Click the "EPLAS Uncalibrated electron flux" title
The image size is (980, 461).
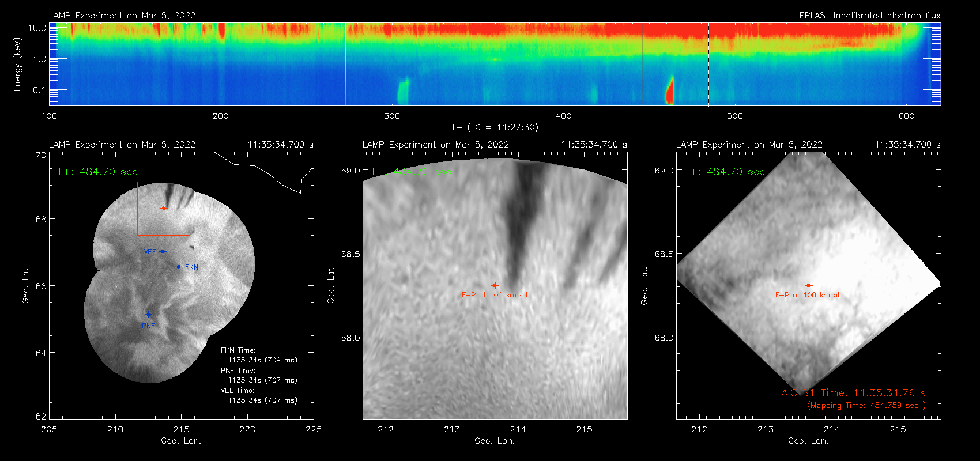tap(870, 16)
